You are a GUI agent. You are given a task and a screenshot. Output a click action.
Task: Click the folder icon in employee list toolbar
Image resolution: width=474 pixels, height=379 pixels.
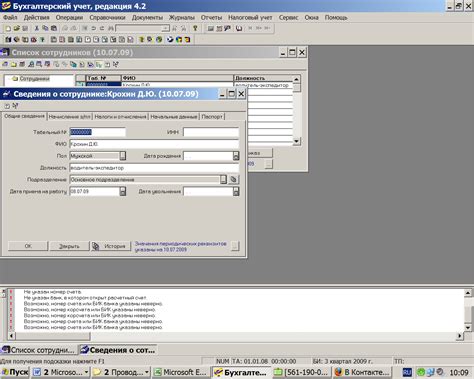click(14, 64)
